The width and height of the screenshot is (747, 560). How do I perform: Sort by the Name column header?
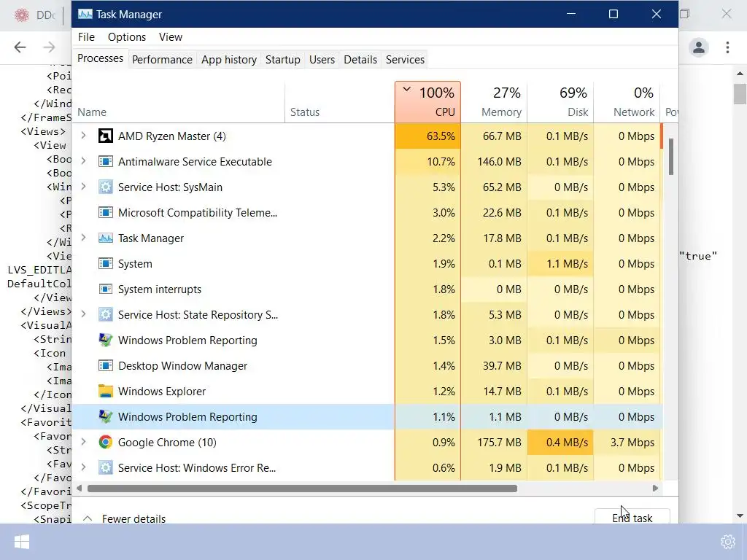179,102
